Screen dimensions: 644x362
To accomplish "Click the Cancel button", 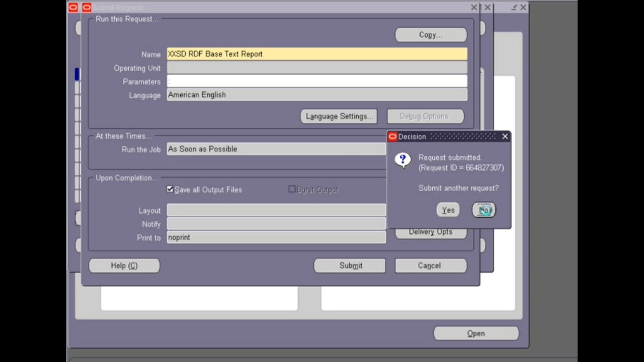I will tap(430, 265).
